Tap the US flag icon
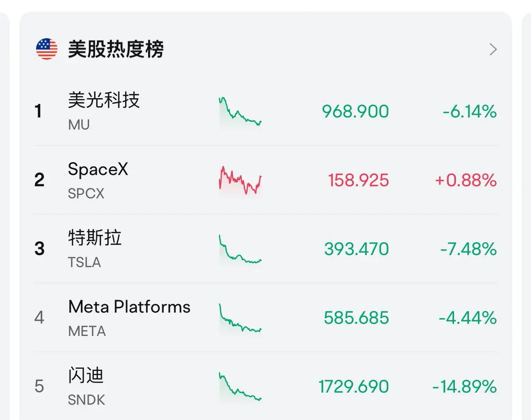The image size is (531, 420). 46,49
